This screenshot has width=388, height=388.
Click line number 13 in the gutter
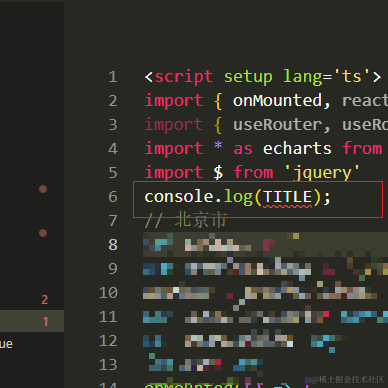click(108, 365)
